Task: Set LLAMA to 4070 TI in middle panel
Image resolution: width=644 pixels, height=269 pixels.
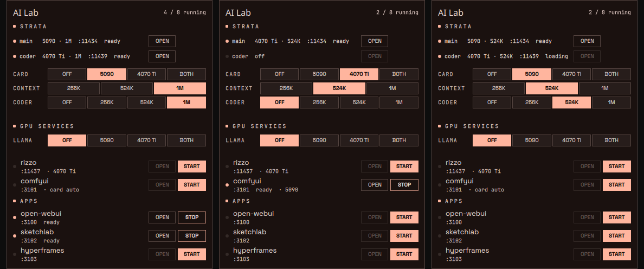Action: tap(359, 140)
